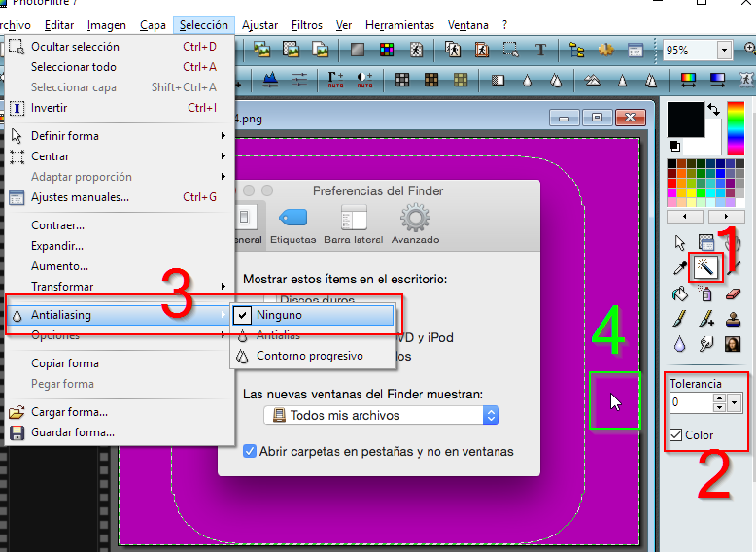The width and height of the screenshot is (756, 552).
Task: Select the Art brush Mona Lisa tool
Action: click(x=733, y=344)
